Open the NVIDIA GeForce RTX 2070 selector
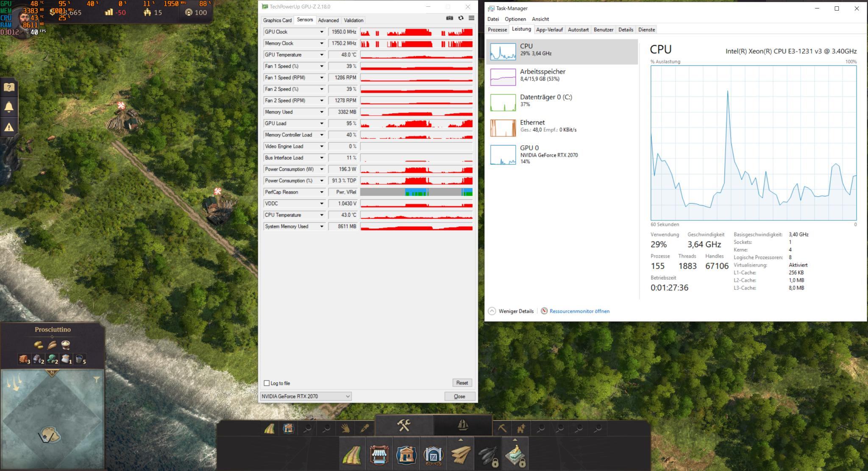The image size is (868, 471). [306, 396]
